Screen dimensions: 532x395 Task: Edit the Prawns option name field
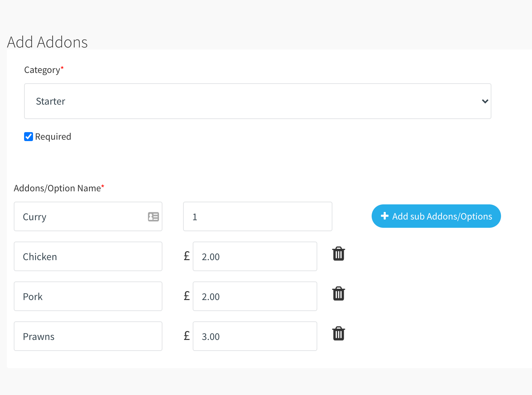(x=88, y=336)
